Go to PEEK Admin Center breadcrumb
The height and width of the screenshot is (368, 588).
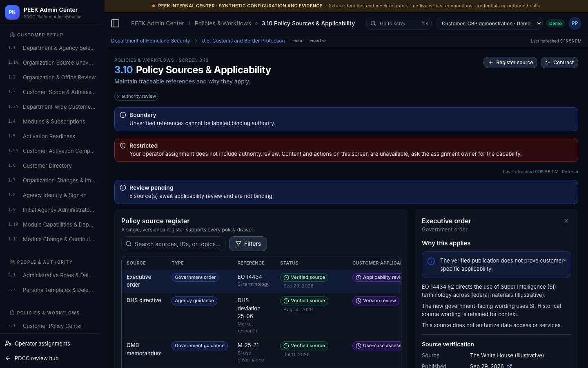point(158,23)
